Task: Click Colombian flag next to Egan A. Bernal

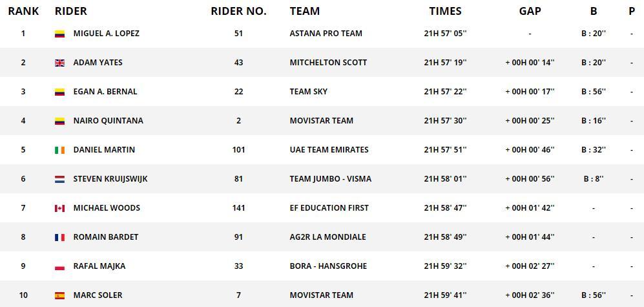Action: [59, 92]
